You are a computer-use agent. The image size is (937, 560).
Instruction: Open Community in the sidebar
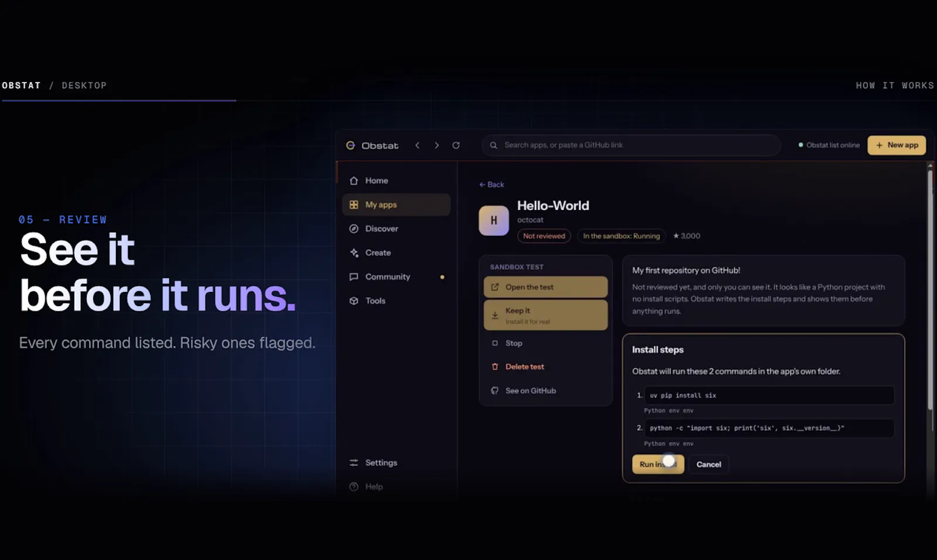pyautogui.click(x=396, y=277)
